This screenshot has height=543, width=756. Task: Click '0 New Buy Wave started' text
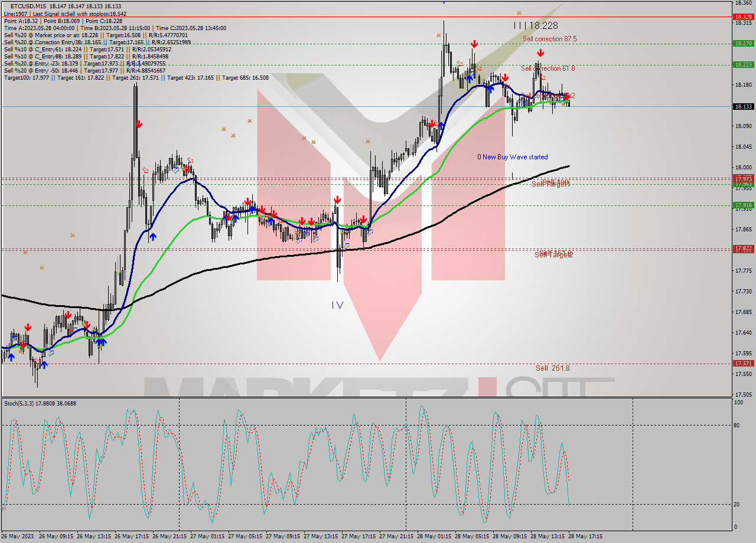coord(513,157)
